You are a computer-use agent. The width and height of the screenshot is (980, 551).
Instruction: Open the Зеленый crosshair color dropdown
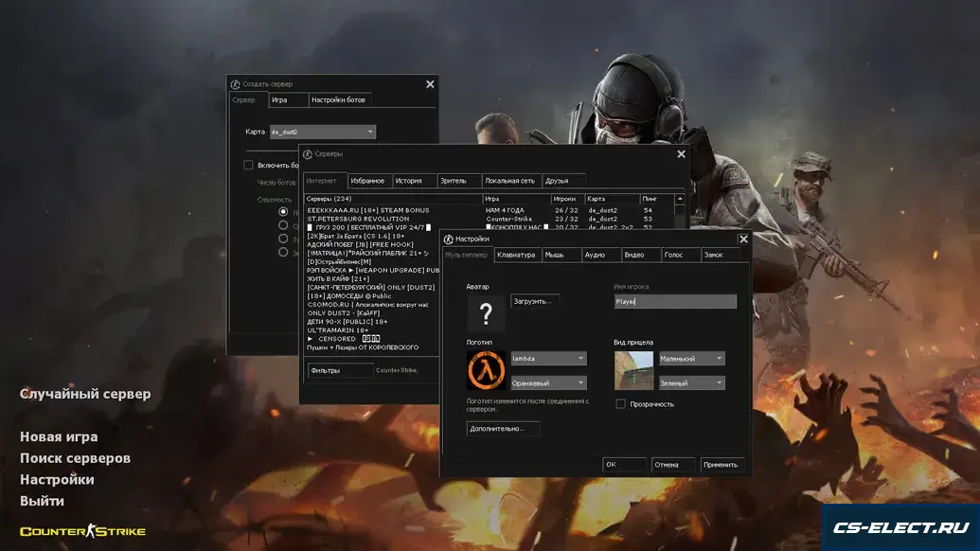(691, 383)
